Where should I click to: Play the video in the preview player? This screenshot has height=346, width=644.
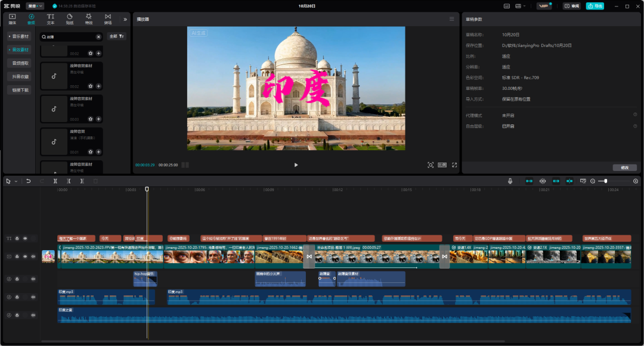pos(296,165)
